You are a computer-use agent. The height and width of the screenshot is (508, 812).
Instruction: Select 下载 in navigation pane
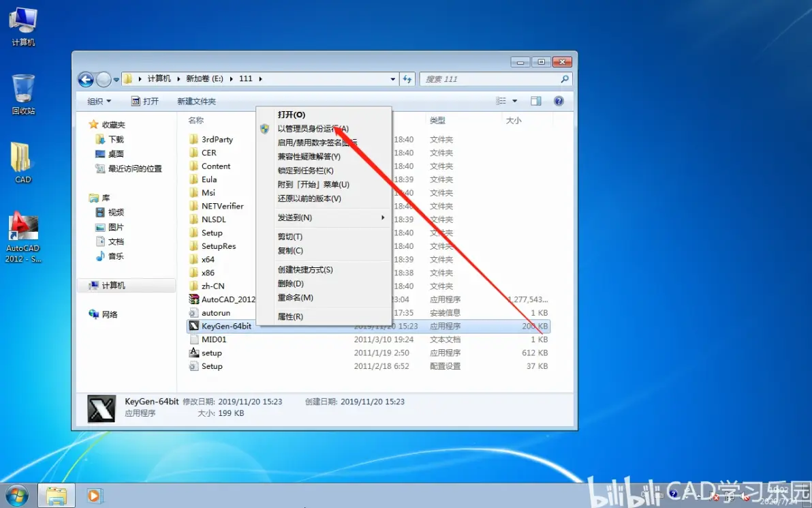[110, 139]
